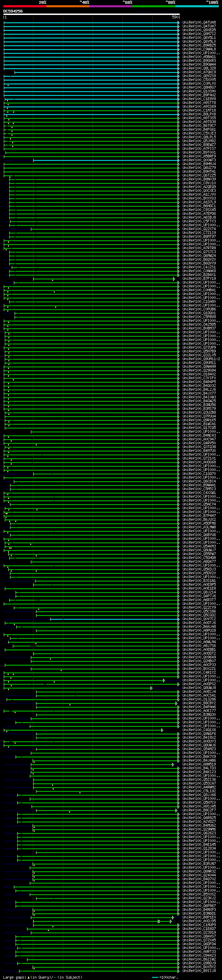222x980 pixels.
Task: Select UniRef100_C0HB41 in the hit list
Action: pos(199,290)
